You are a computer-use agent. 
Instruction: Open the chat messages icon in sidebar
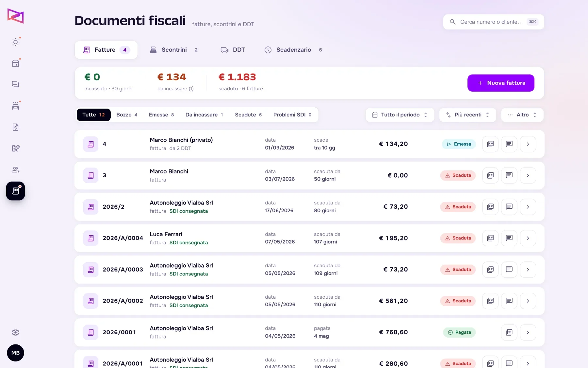pyautogui.click(x=15, y=84)
